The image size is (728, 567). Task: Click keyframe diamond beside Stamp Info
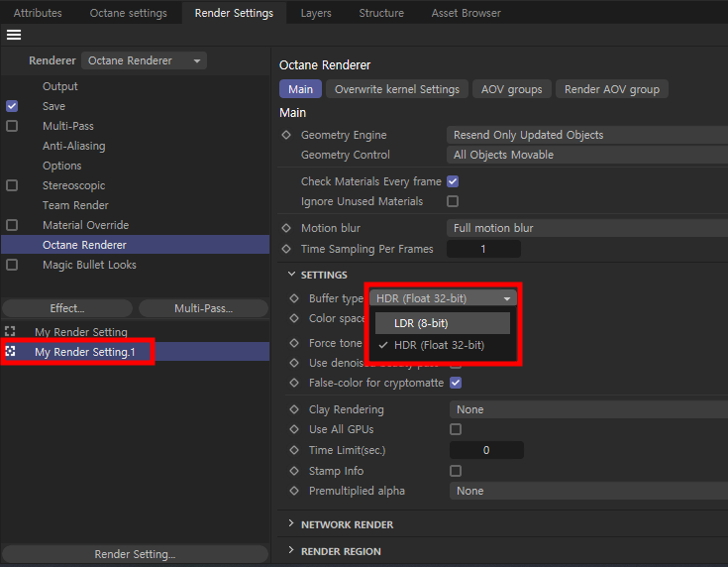[294, 471]
